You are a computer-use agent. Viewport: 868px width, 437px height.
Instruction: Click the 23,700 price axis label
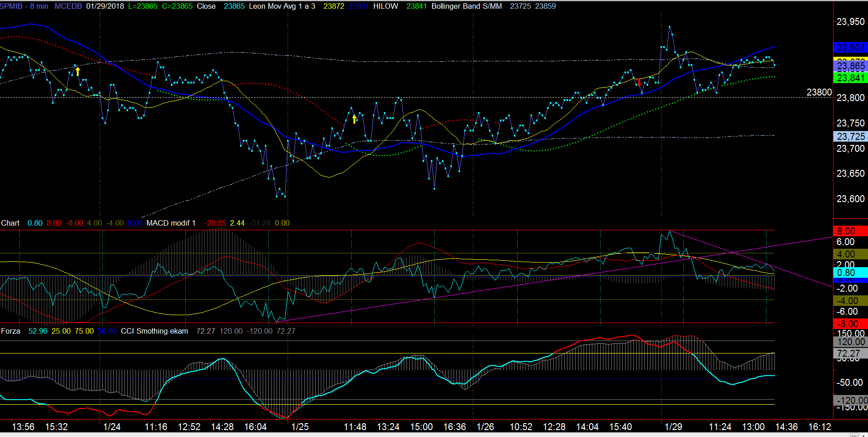coord(850,149)
